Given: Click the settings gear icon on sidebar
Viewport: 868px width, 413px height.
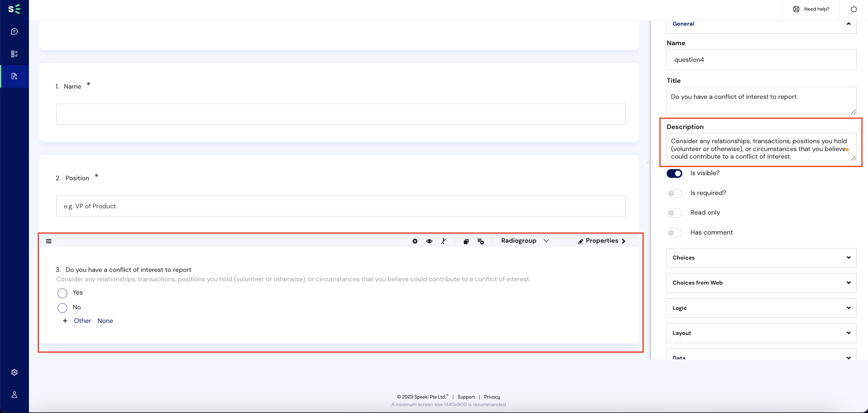Looking at the screenshot, I should [x=14, y=372].
